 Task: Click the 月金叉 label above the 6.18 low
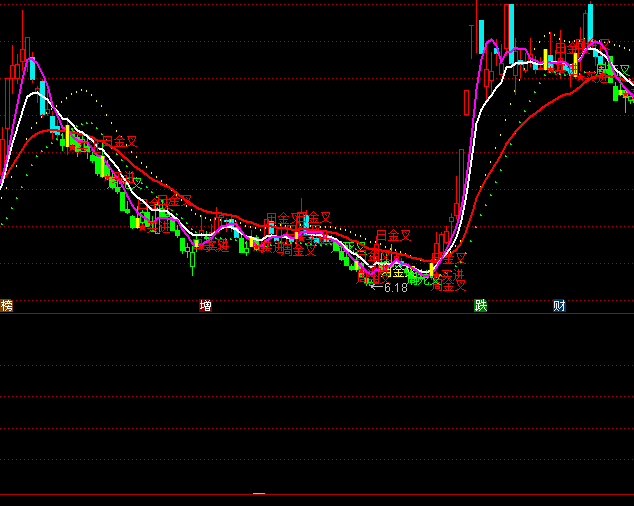point(393,236)
